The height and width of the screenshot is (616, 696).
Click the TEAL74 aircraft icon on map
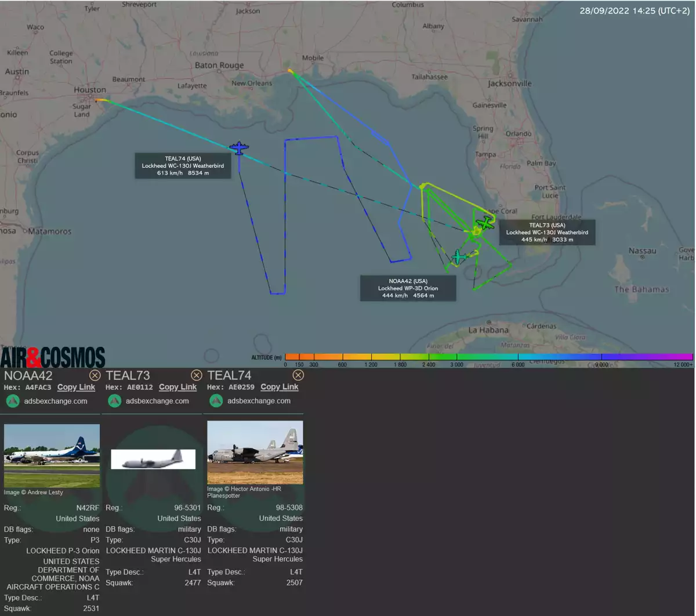click(x=238, y=148)
